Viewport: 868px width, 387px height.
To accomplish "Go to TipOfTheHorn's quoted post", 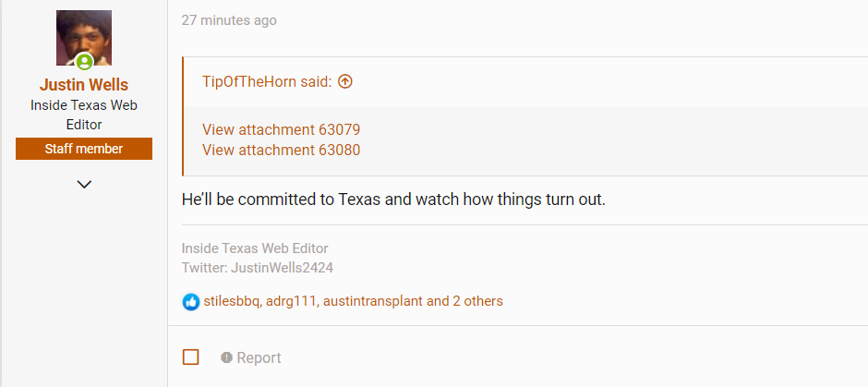I will [x=266, y=81].
